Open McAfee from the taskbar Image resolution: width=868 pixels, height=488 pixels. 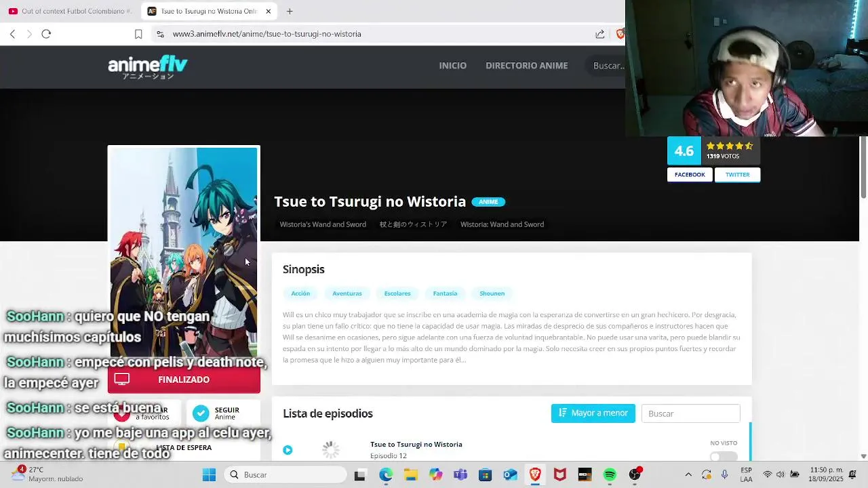(x=560, y=475)
